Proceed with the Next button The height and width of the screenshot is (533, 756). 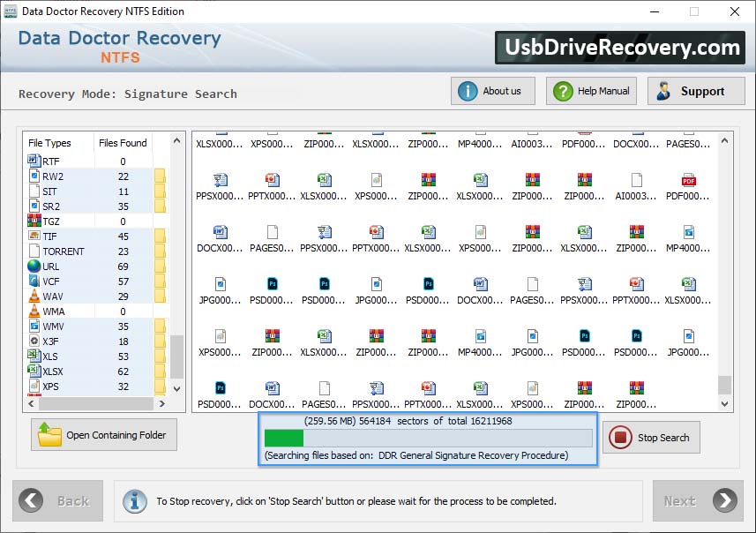tap(698, 500)
